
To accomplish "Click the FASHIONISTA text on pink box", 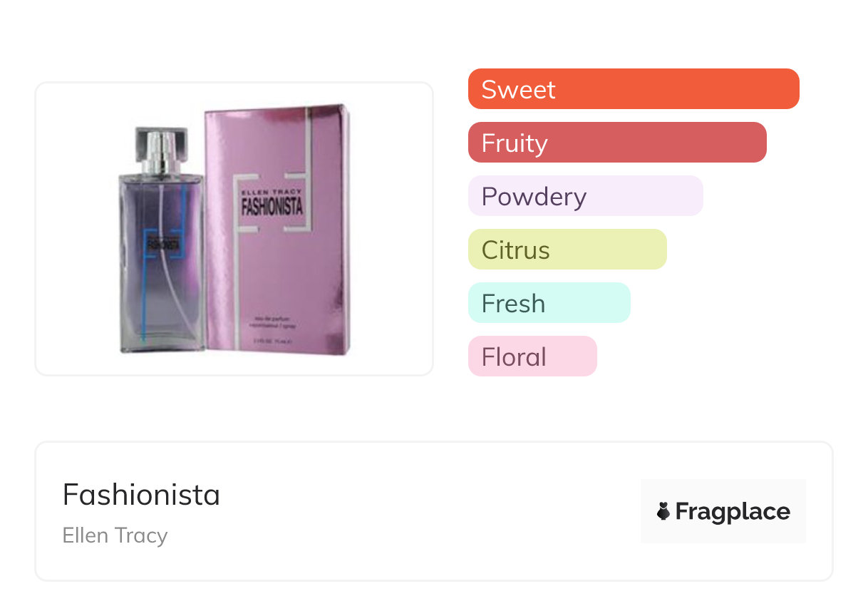I will [x=272, y=207].
